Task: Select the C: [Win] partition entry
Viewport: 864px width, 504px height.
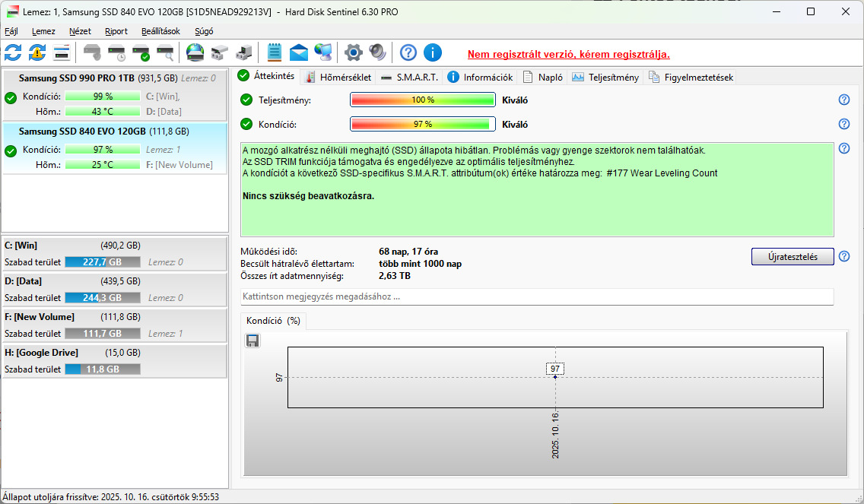Action: coord(115,254)
